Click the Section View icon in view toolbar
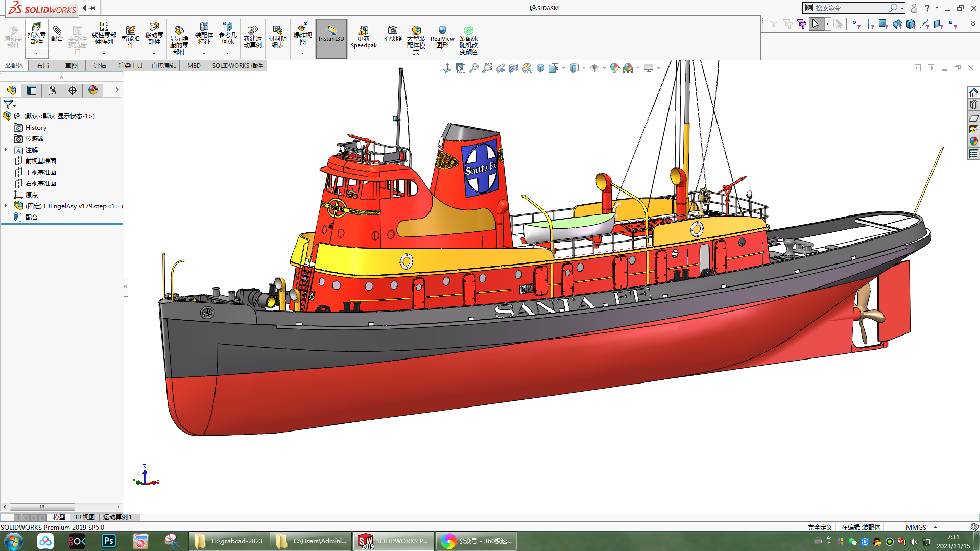980x551 pixels. click(x=514, y=68)
